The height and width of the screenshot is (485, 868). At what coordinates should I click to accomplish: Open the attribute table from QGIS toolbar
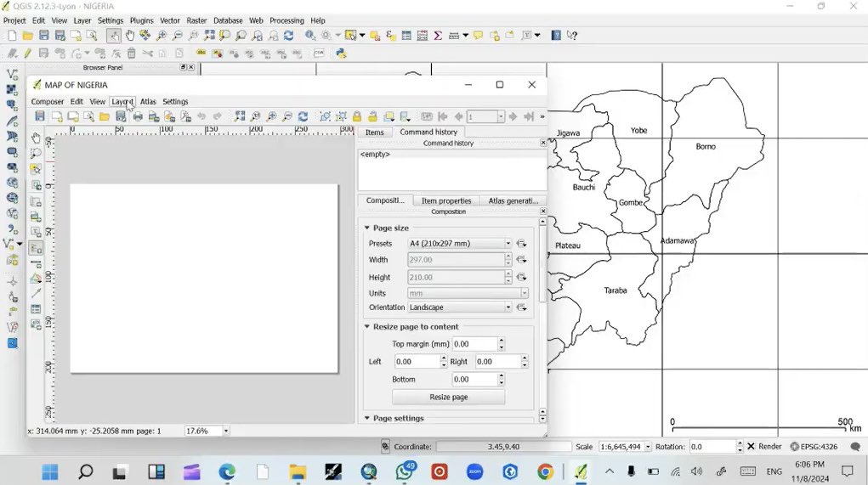[406, 36]
